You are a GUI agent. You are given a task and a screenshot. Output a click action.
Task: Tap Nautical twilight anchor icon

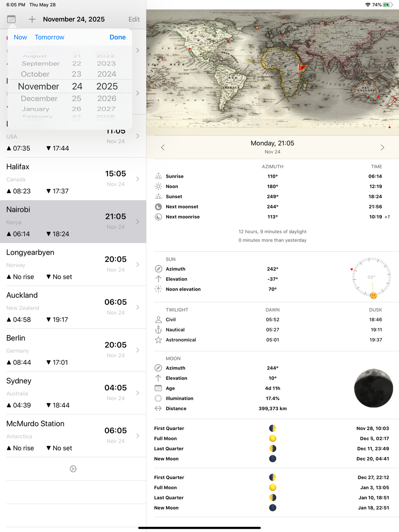[158, 330]
